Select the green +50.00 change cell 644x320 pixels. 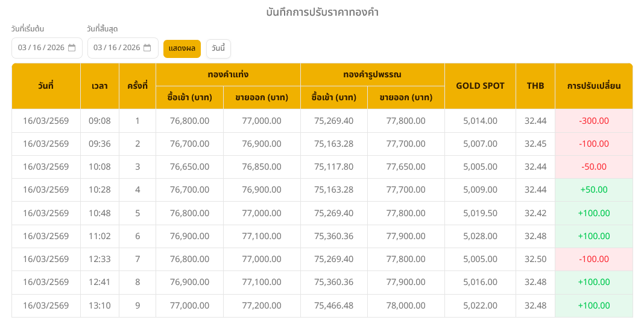pyautogui.click(x=594, y=190)
